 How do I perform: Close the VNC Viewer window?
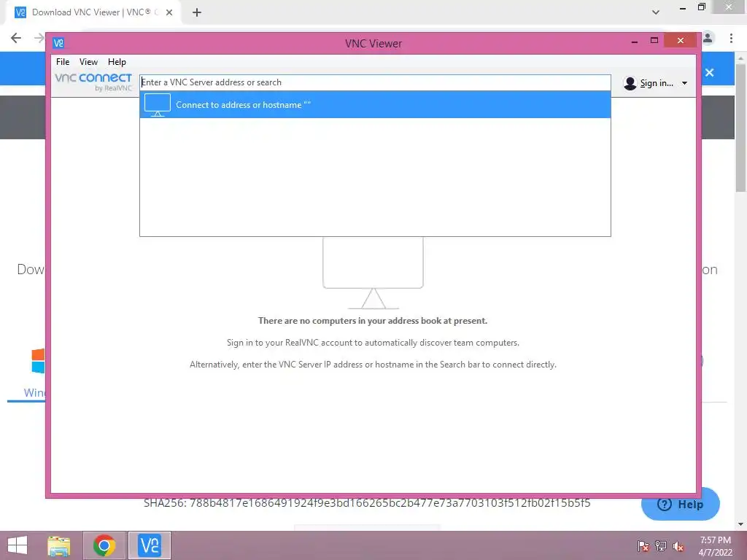[681, 41]
